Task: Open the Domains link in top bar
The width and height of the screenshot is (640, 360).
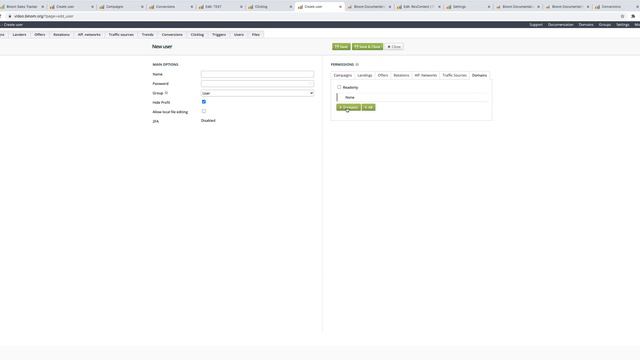Action: (x=586, y=25)
